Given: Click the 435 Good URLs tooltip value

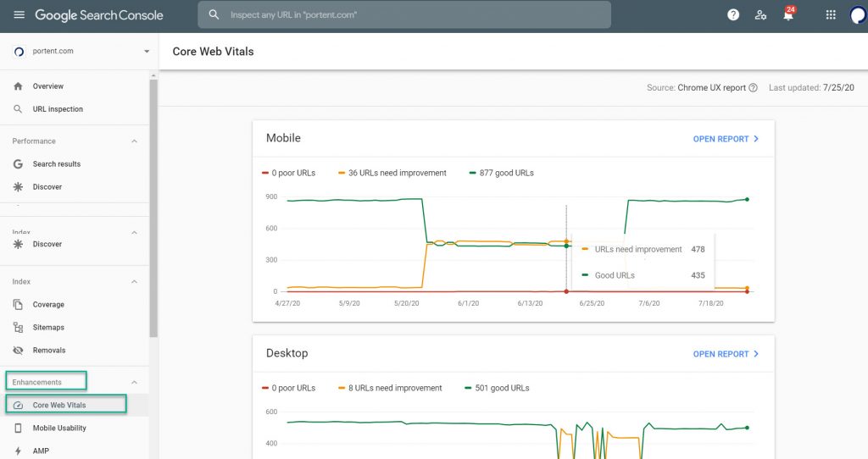Looking at the screenshot, I should (x=698, y=275).
